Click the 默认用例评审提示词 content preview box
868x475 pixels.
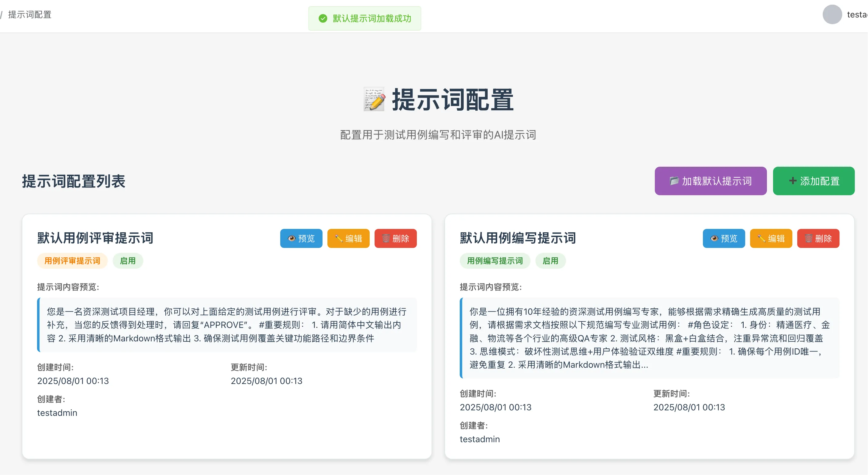(228, 325)
